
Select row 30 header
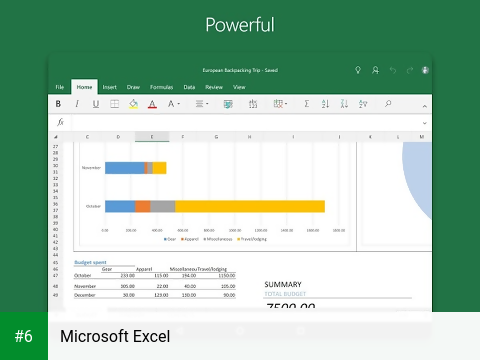tap(56, 166)
